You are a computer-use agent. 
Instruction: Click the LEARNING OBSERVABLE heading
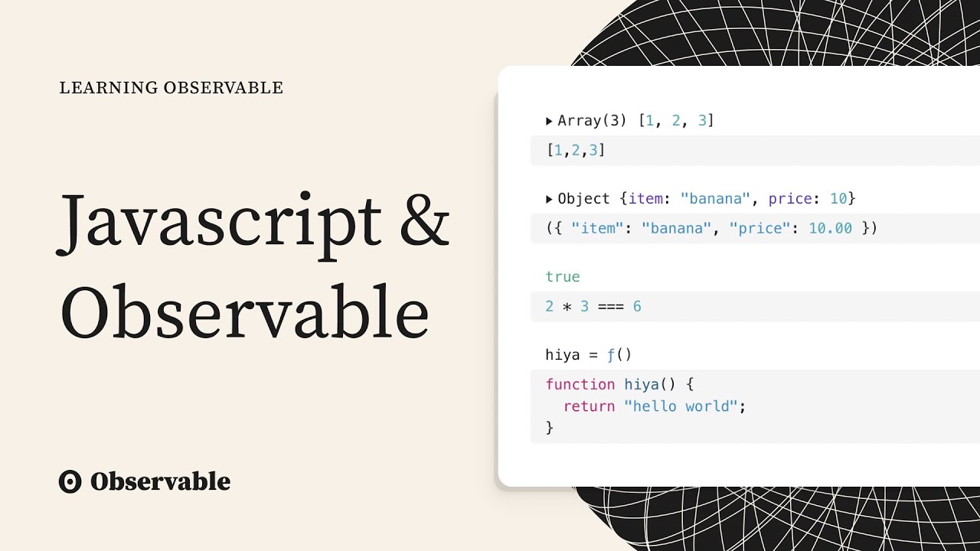coord(171,88)
